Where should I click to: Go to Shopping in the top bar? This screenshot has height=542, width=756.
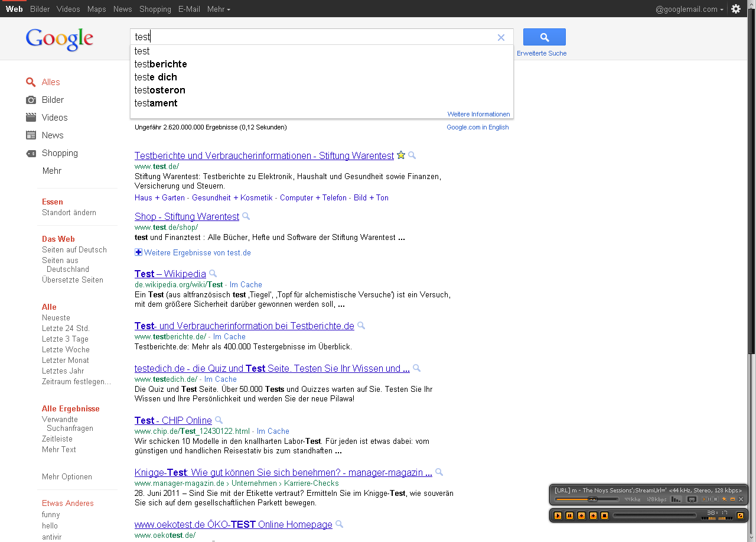(155, 9)
